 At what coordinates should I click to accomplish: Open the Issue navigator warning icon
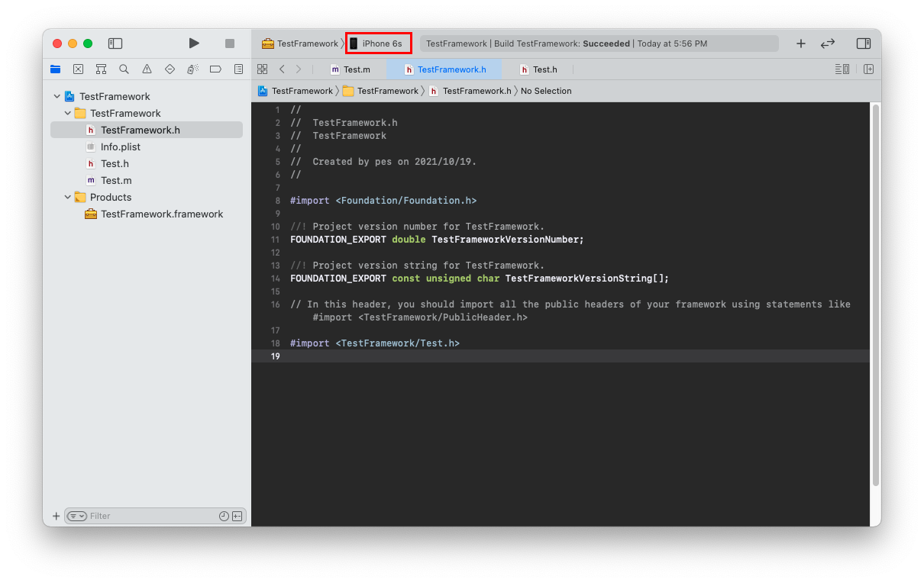(x=147, y=69)
